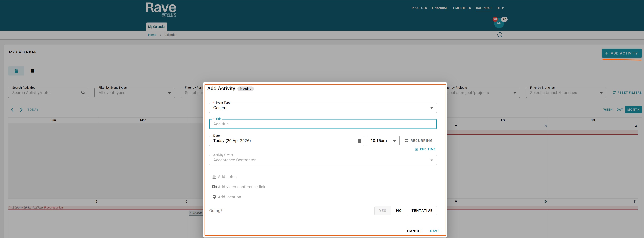This screenshot has height=238, width=644.
Task: Go to next month arrow
Action: click(21, 110)
